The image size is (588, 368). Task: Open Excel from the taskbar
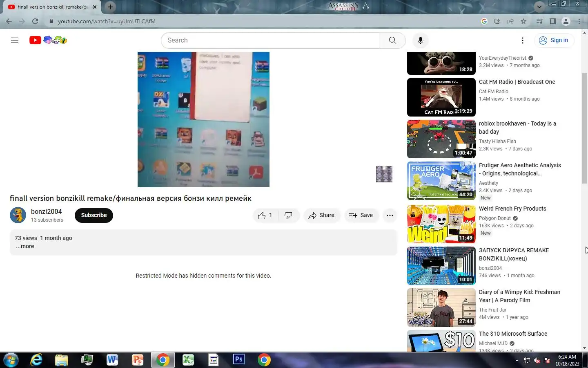[x=188, y=360]
